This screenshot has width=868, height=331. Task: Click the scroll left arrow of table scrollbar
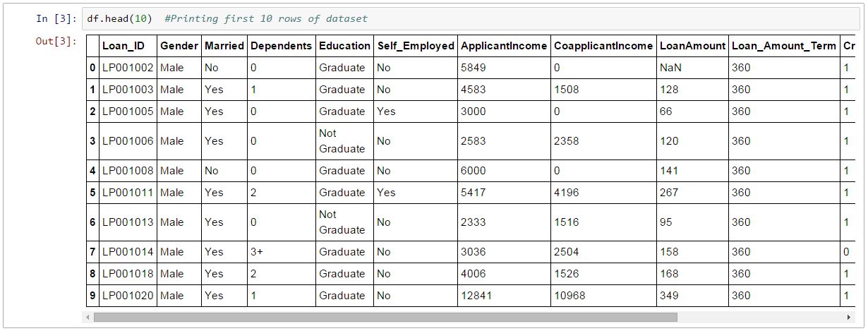click(x=88, y=318)
